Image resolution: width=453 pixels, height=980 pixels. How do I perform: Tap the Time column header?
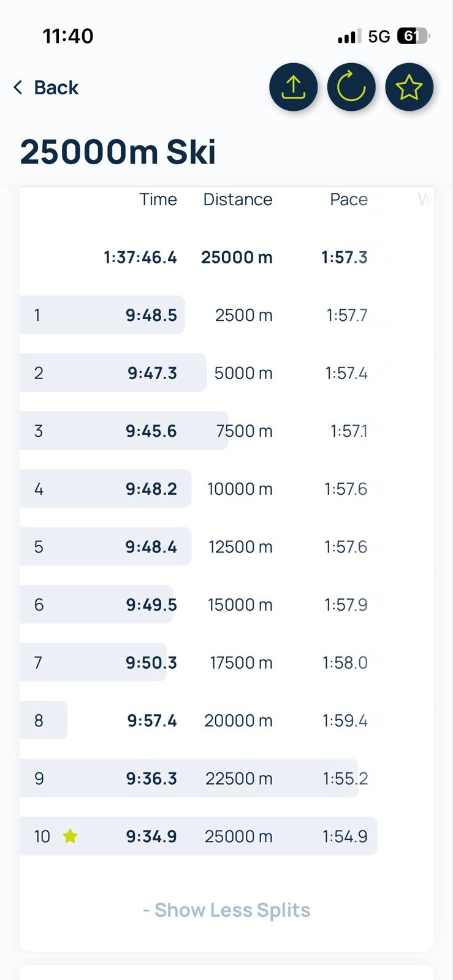click(x=158, y=200)
